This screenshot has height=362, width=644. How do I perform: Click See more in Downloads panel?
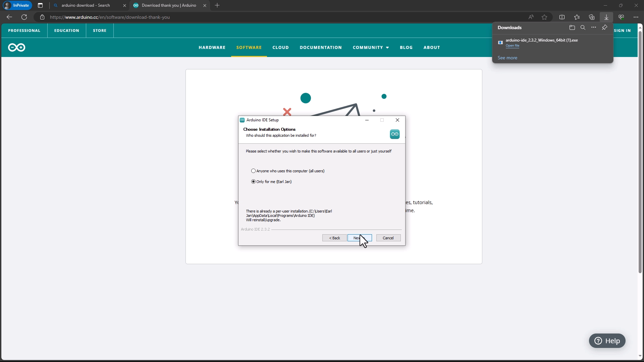tap(507, 58)
